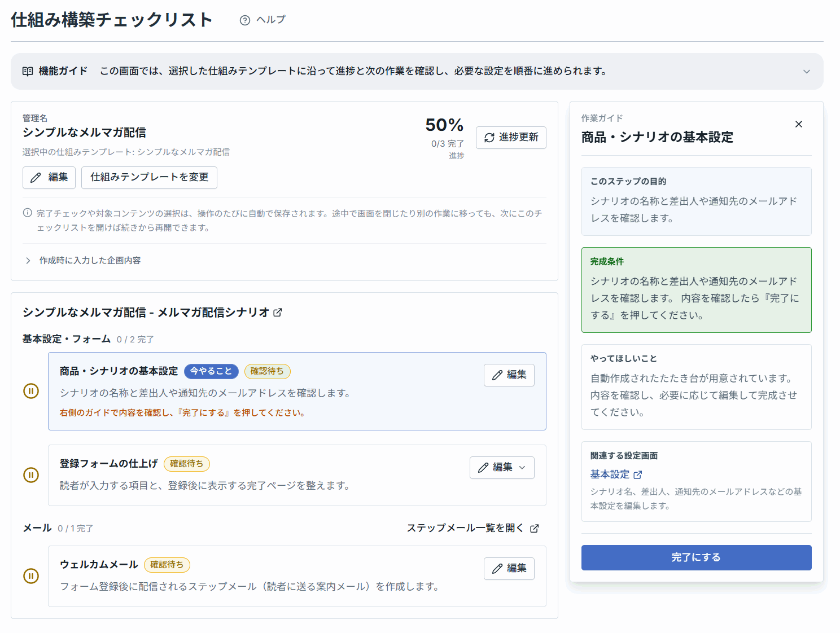Image resolution: width=840 pixels, height=633 pixels.
Task: Select the 商品・シナリオの基本設定 card title
Action: pyautogui.click(x=119, y=371)
